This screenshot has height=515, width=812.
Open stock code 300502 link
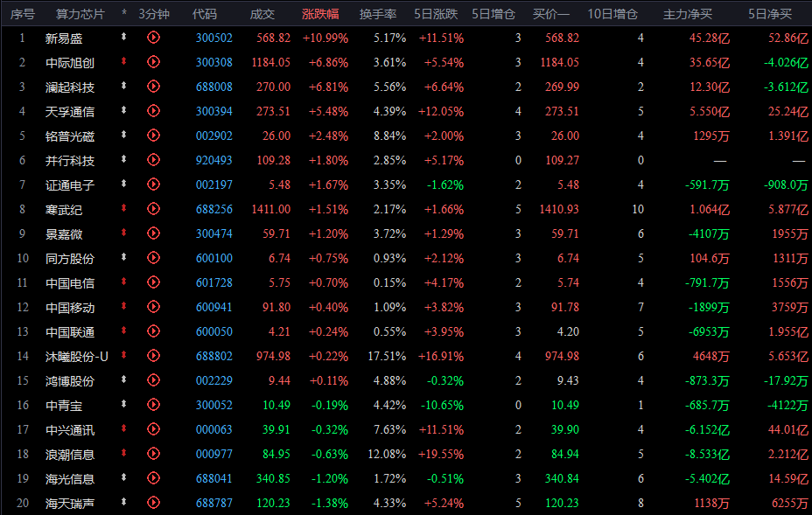213,38
